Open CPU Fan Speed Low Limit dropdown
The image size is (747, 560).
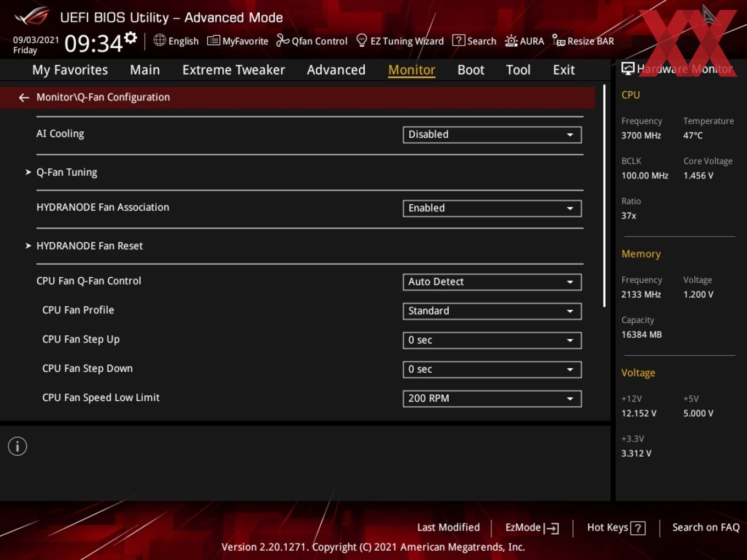tap(492, 399)
